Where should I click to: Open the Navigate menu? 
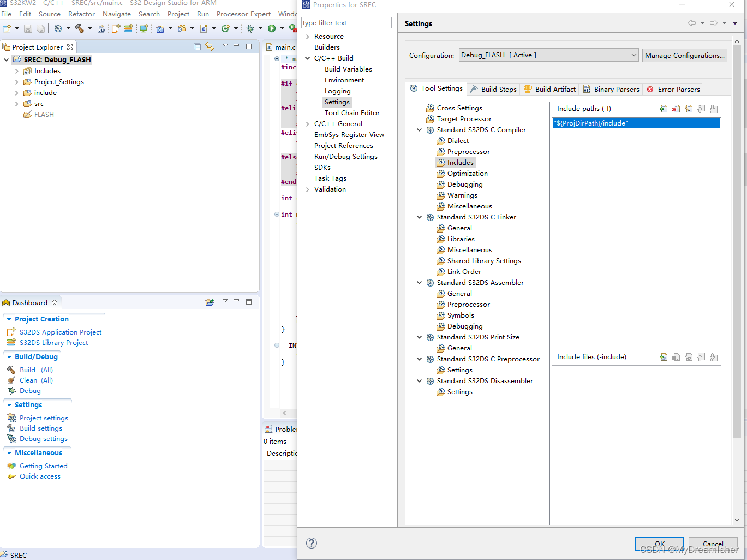point(117,14)
